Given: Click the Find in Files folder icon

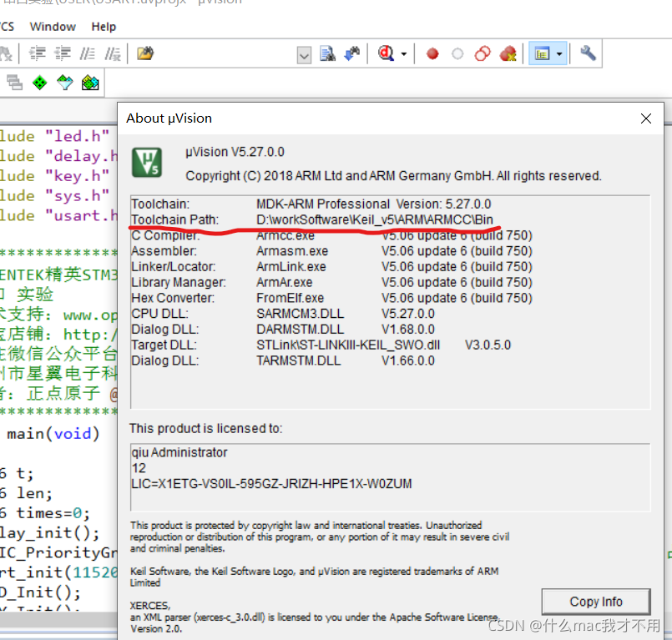Looking at the screenshot, I should (x=145, y=53).
